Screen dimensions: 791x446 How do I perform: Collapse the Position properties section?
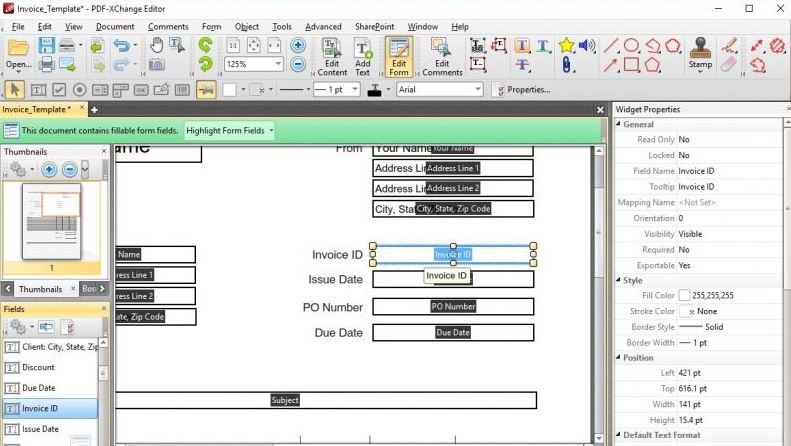click(619, 357)
